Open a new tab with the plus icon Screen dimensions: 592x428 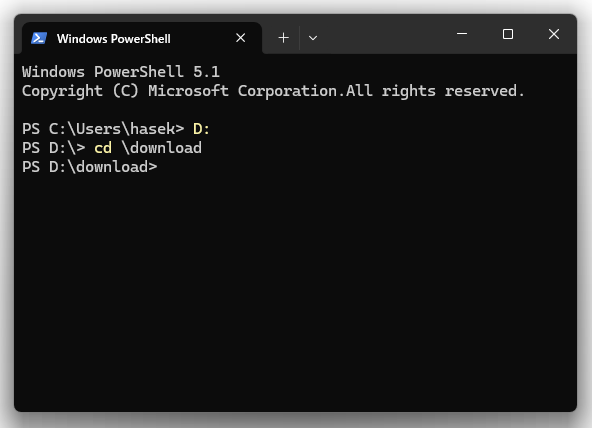click(284, 38)
